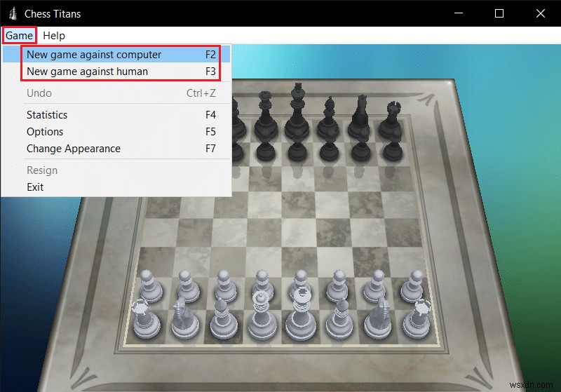Image resolution: width=561 pixels, height=392 pixels.
Task: Select the Undo menu entry
Action: pyautogui.click(x=116, y=93)
